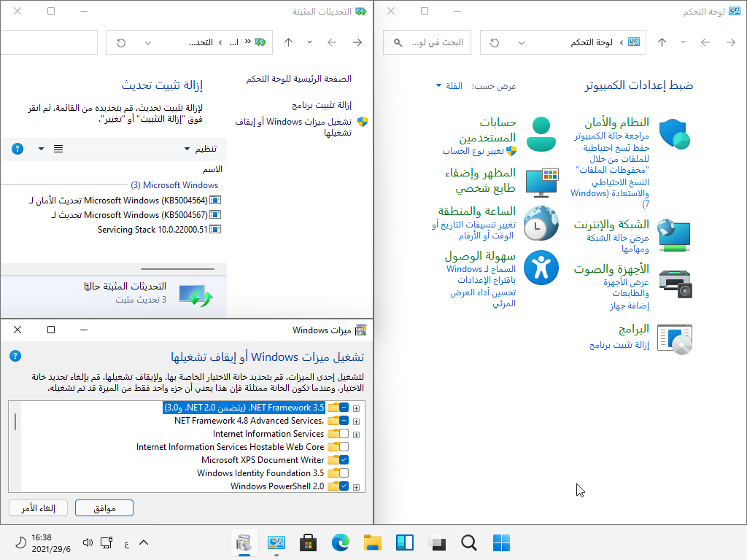Select the KB5004564 security update

tap(124, 201)
